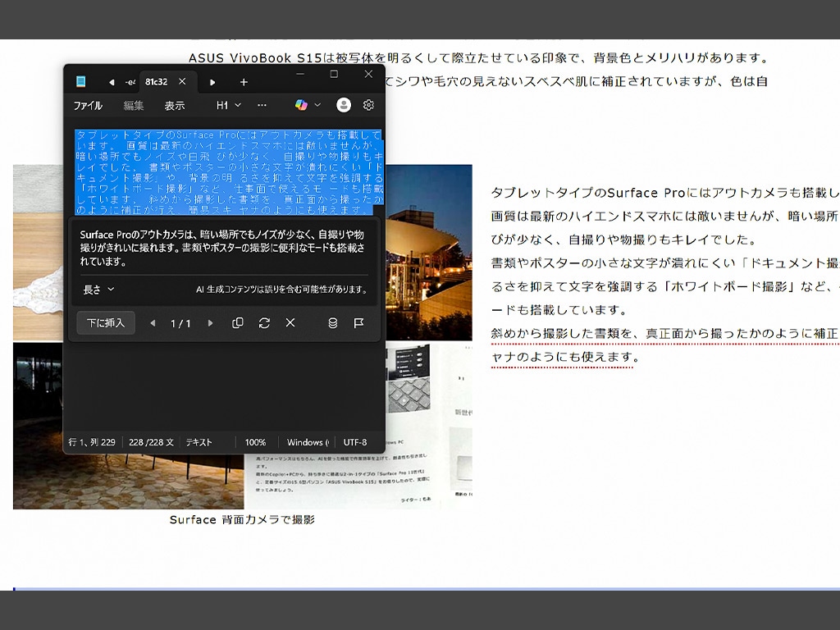
Task: Click the UTF-8 encoding status entry
Action: (355, 442)
